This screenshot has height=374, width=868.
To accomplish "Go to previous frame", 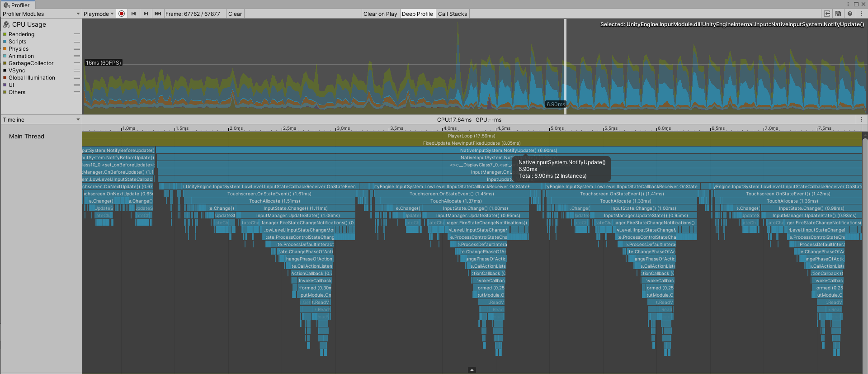I will tap(133, 14).
